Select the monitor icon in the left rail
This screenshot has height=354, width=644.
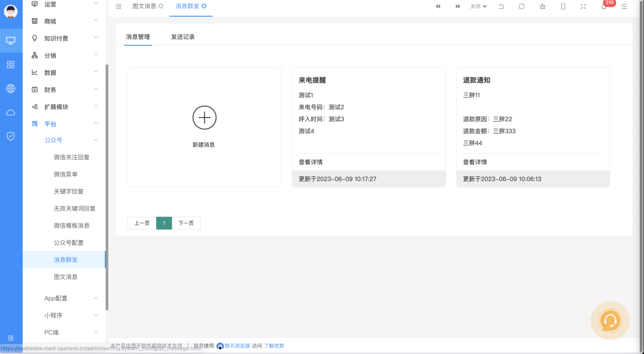(x=10, y=41)
